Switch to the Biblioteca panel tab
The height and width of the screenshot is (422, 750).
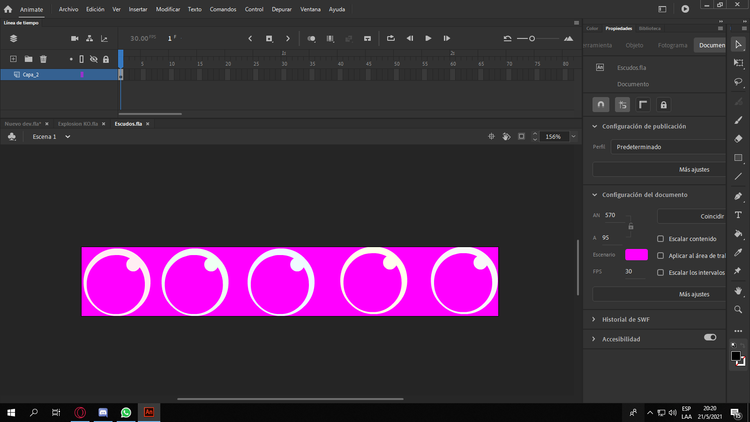650,28
